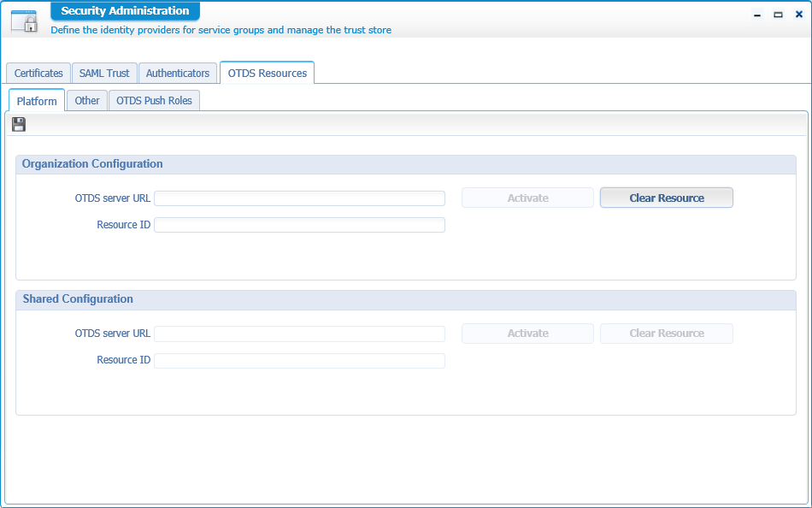Click the save floppy disk icon

point(19,124)
